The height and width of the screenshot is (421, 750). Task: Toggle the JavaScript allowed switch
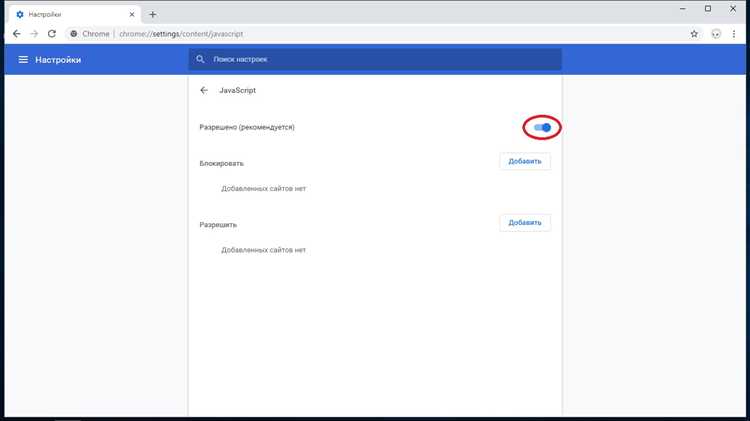(542, 127)
